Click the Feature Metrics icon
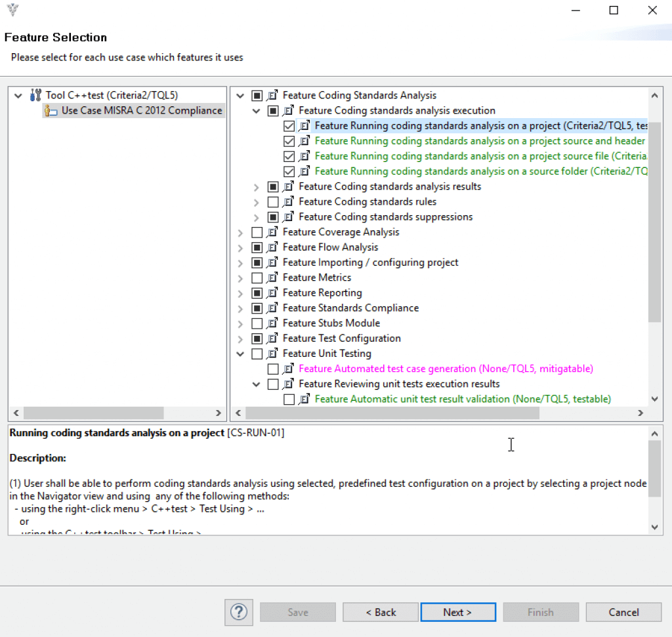The height and width of the screenshot is (637, 672). click(x=272, y=278)
